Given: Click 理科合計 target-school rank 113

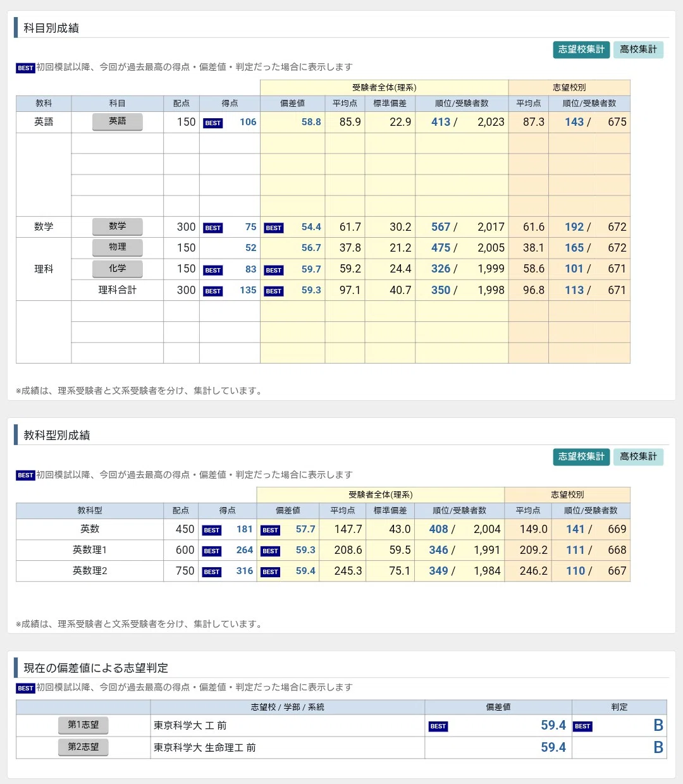Looking at the screenshot, I should pyautogui.click(x=574, y=290).
